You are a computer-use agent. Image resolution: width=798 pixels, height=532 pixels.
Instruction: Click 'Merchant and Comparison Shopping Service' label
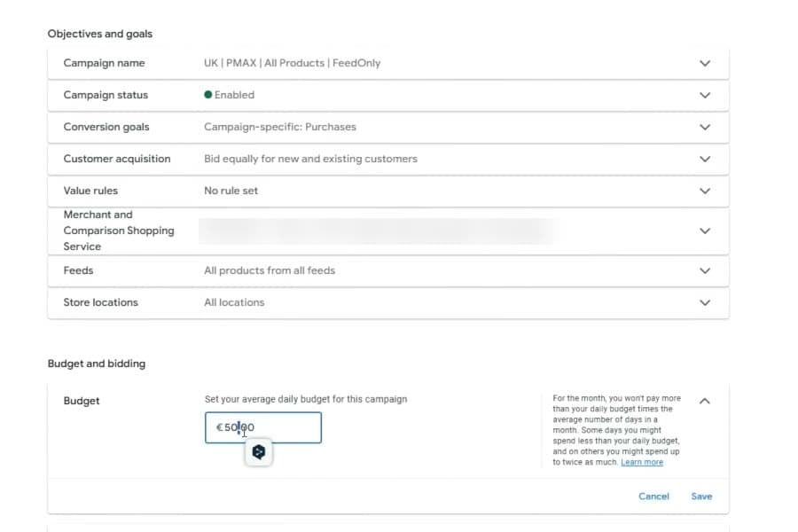point(119,231)
